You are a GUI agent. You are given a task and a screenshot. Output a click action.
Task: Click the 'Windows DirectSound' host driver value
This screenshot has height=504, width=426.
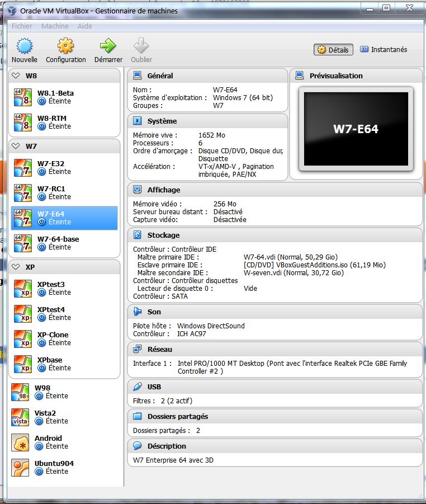(211, 326)
